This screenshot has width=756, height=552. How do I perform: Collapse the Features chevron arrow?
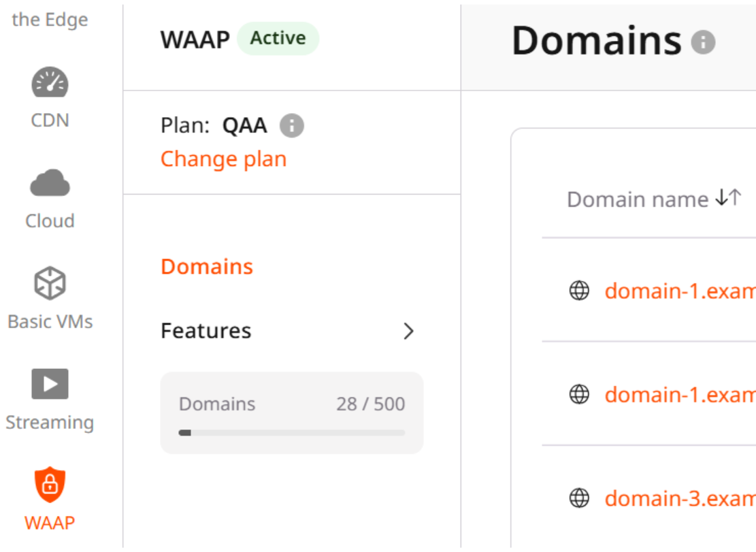click(x=408, y=331)
